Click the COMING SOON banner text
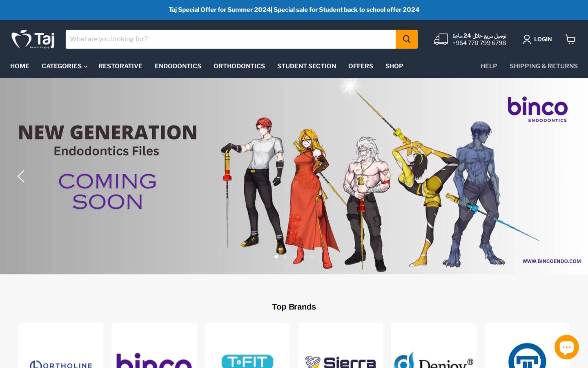Image resolution: width=588 pixels, height=368 pixels. click(107, 191)
